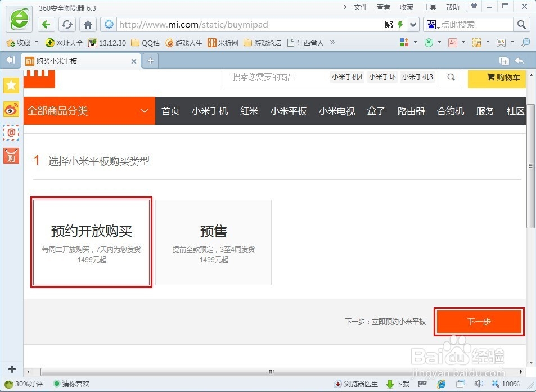Image resolution: width=536 pixels, height=392 pixels.
Task: Expand the 全部商品分类 category dropdown
Action: tap(89, 111)
